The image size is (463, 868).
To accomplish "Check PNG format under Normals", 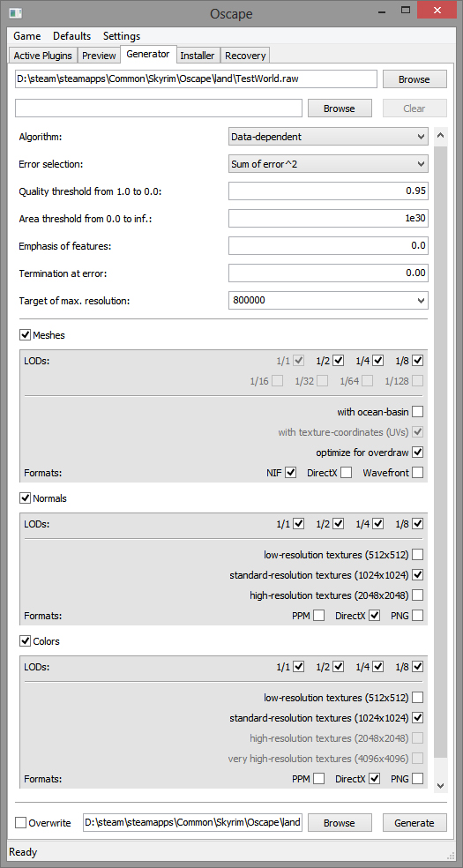I will point(418,616).
